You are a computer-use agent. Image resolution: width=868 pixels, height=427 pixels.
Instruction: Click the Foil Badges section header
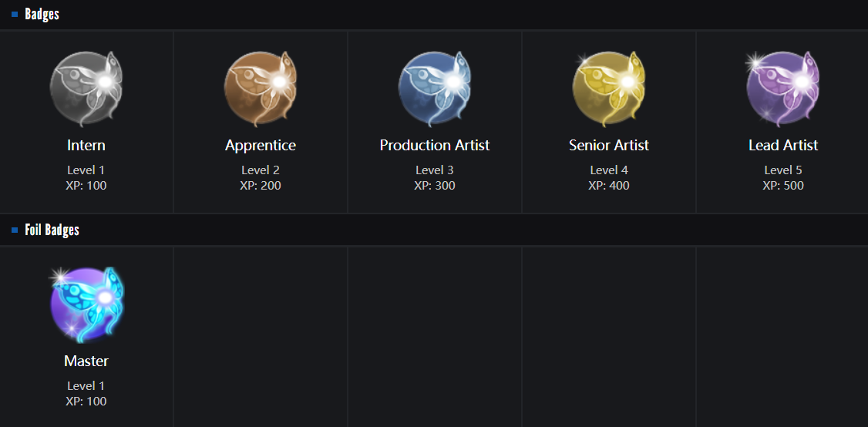(x=52, y=230)
